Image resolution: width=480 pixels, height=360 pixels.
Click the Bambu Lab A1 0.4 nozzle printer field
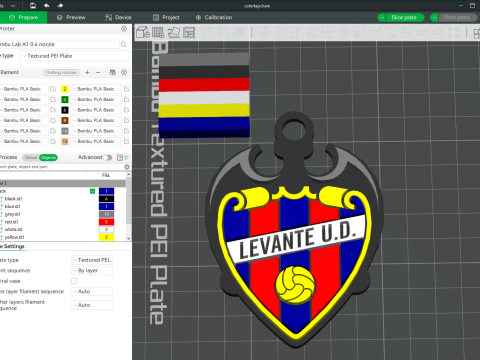[x=59, y=44]
